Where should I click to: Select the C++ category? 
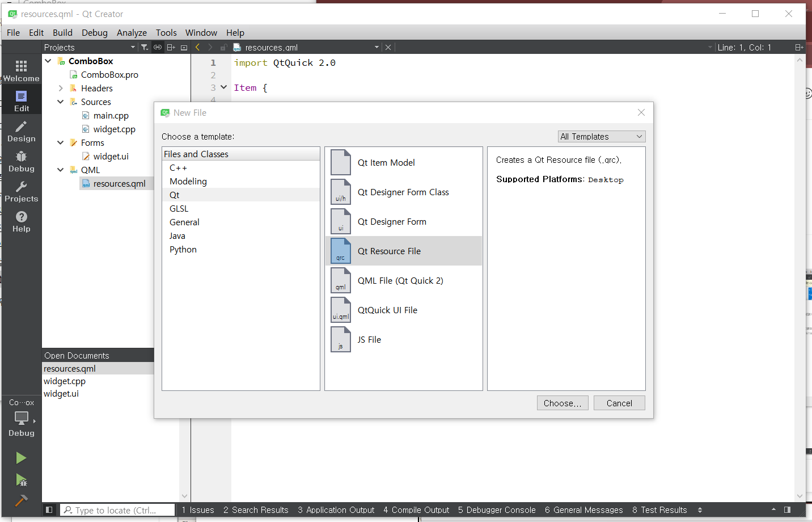241,168
